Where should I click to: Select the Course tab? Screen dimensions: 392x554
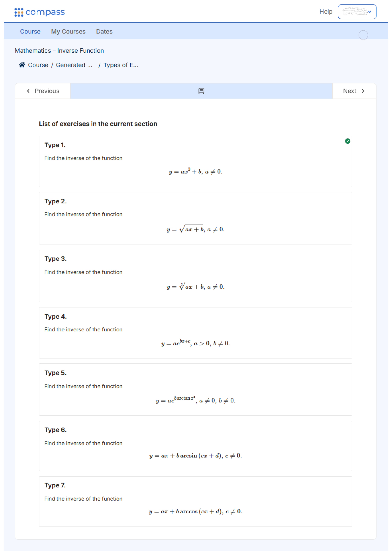[30, 32]
